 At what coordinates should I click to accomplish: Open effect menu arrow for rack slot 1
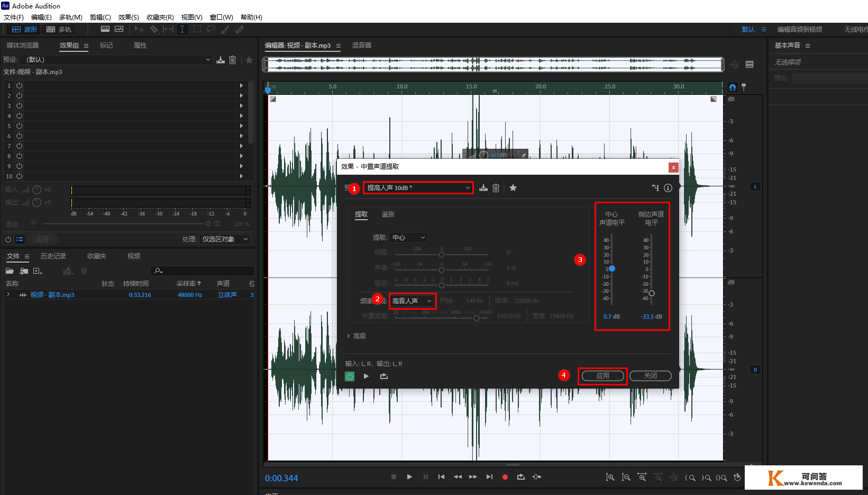coord(241,86)
